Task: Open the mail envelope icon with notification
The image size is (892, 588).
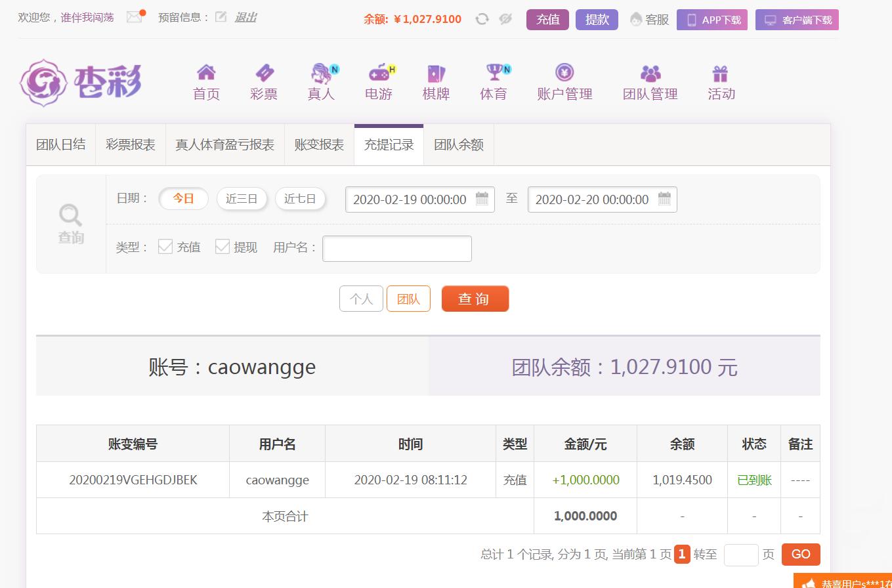Action: pos(135,17)
